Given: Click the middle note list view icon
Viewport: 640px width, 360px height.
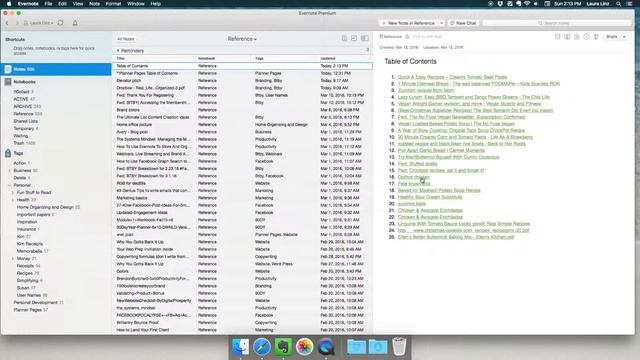Looking at the screenshot, I should (x=354, y=38).
